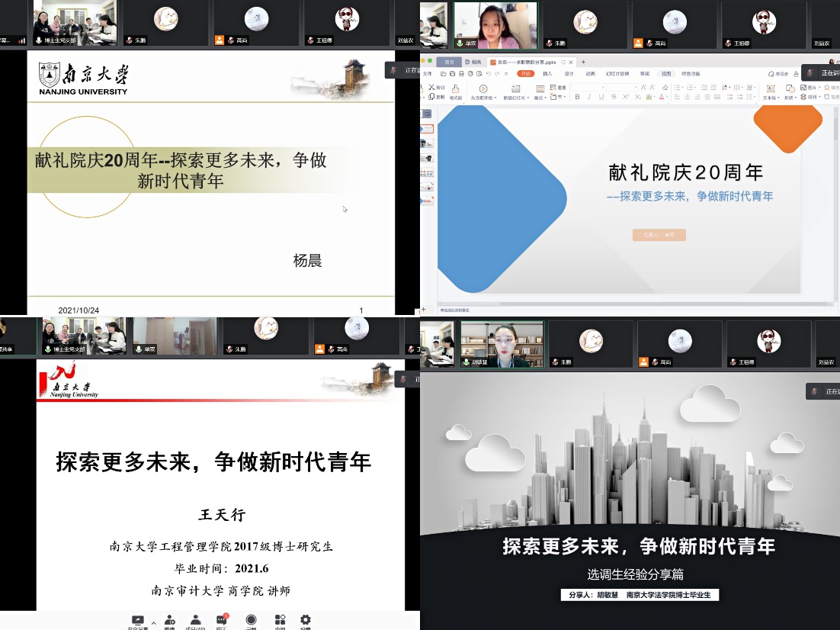840x630 pixels.
Task: Click the play-from-current-slide icon
Action: pyautogui.click(x=483, y=90)
